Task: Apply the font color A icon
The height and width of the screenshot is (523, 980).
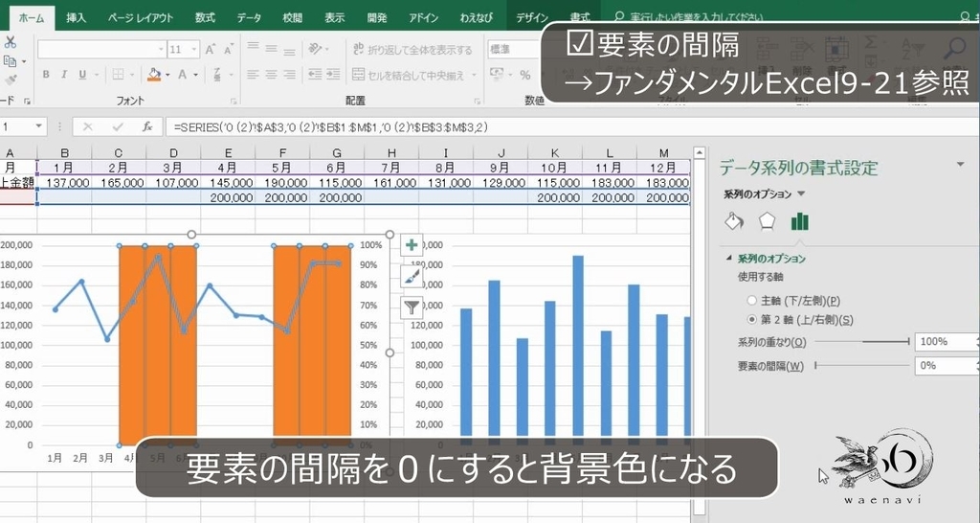Action: (x=183, y=75)
